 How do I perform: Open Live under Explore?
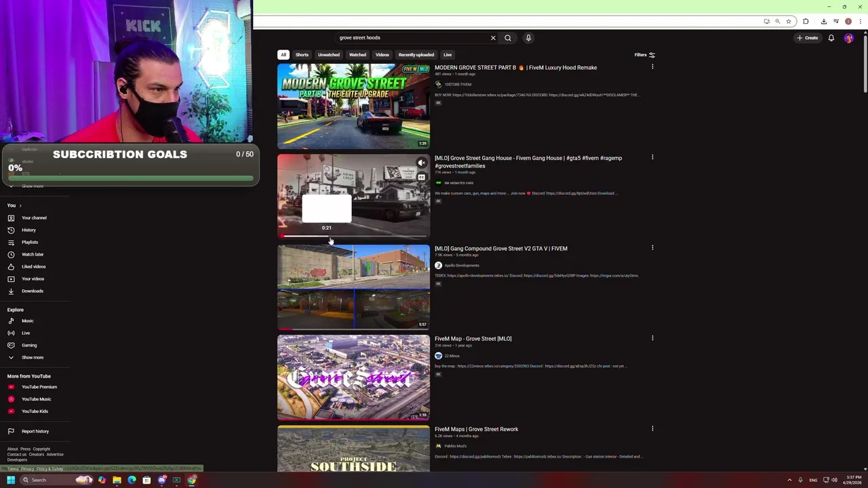tap(26, 333)
